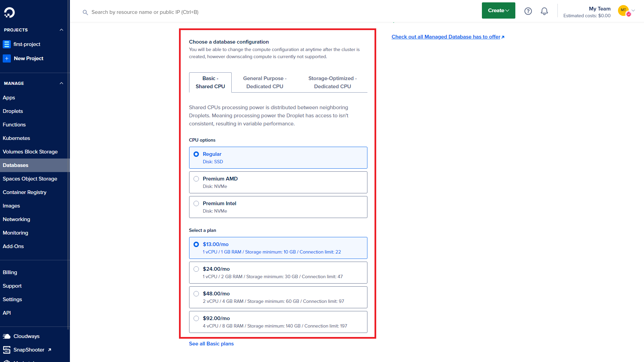Click the DigitalOcean logo icon
This screenshot has width=644, height=362.
point(9,13)
